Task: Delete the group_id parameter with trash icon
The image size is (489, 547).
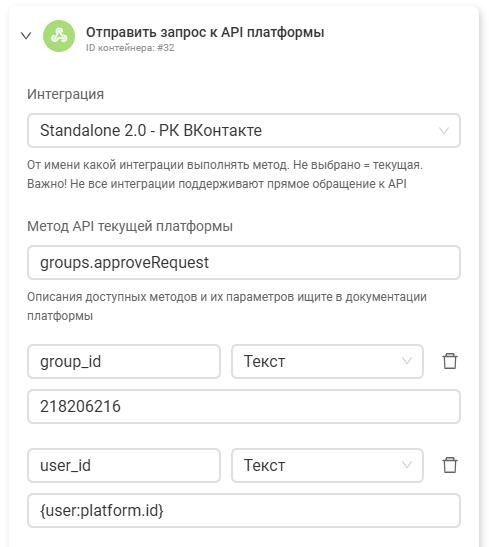Action: point(450,361)
